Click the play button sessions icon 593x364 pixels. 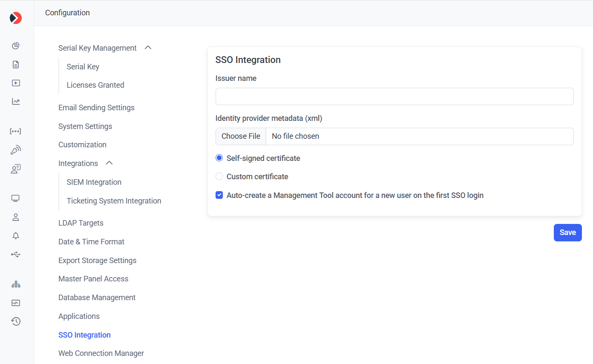click(16, 83)
